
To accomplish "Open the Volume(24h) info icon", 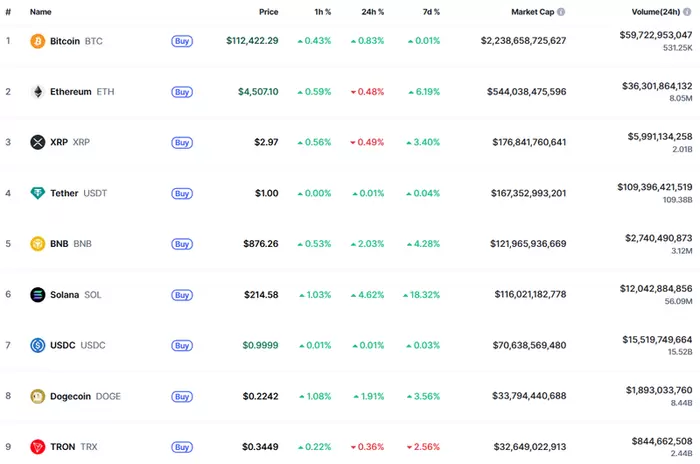I will coord(687,12).
